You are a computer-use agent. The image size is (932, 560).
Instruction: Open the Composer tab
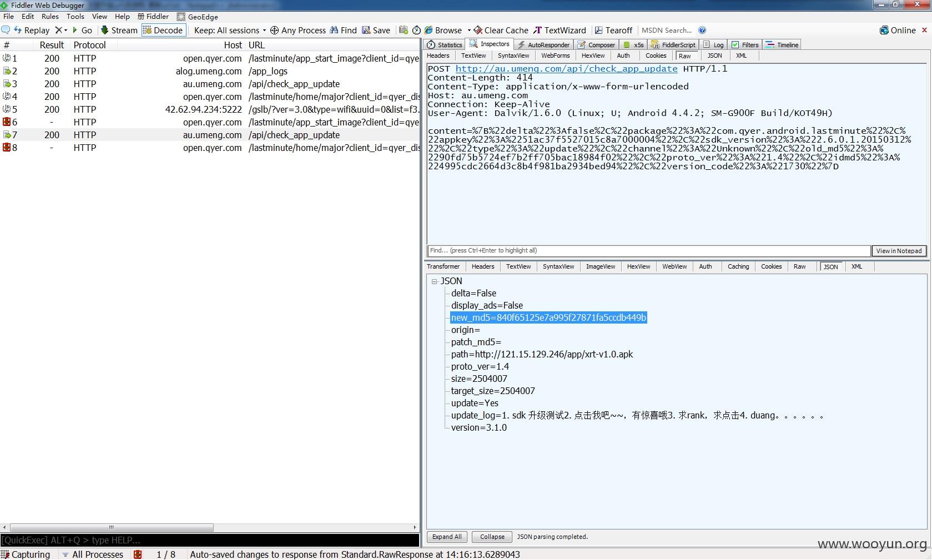click(597, 44)
